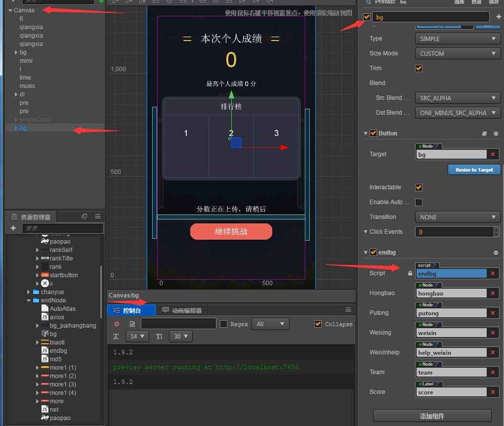The width and height of the screenshot is (504, 426).
Task: Click the plus icon to create asset
Action: tap(13, 228)
